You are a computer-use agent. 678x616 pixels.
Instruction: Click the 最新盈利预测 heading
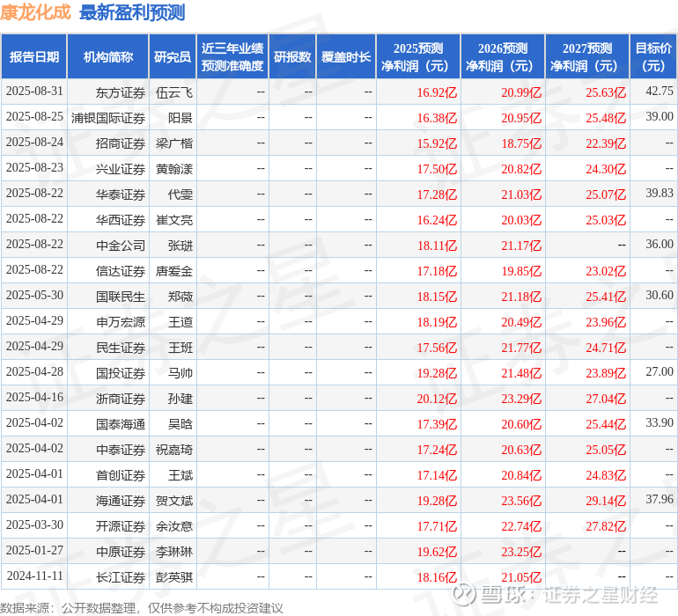tap(132, 12)
